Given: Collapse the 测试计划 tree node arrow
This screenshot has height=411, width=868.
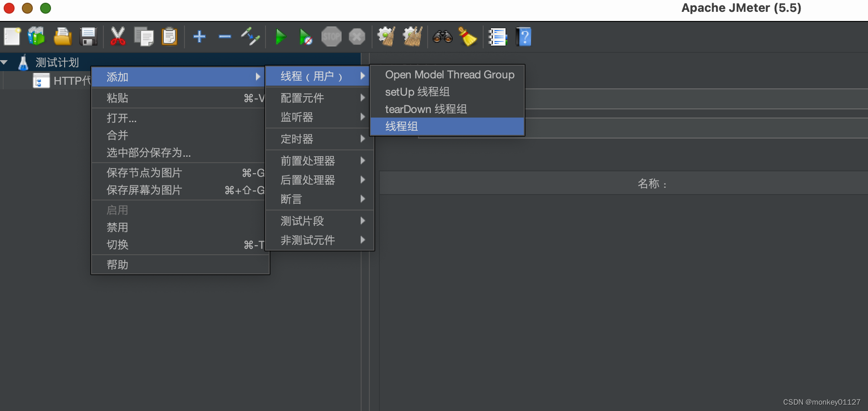Looking at the screenshot, I should pos(5,62).
